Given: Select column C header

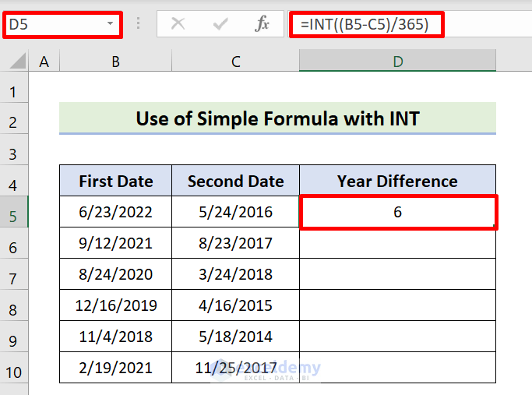Looking at the screenshot, I should click(x=235, y=61).
